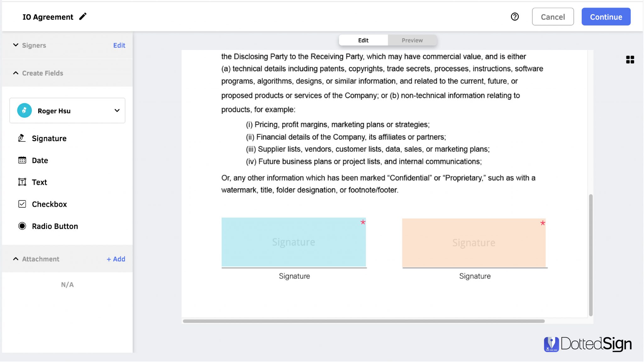Select the Radio Button field tool

point(54,226)
